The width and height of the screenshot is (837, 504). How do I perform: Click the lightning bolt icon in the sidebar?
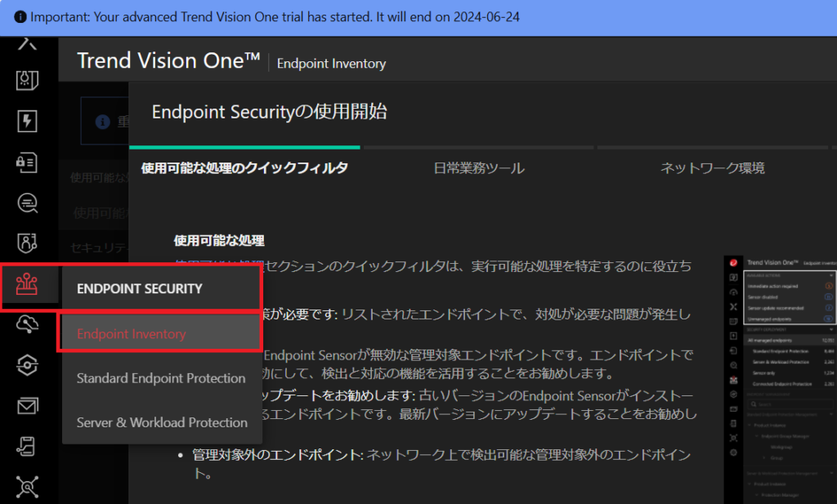(28, 121)
